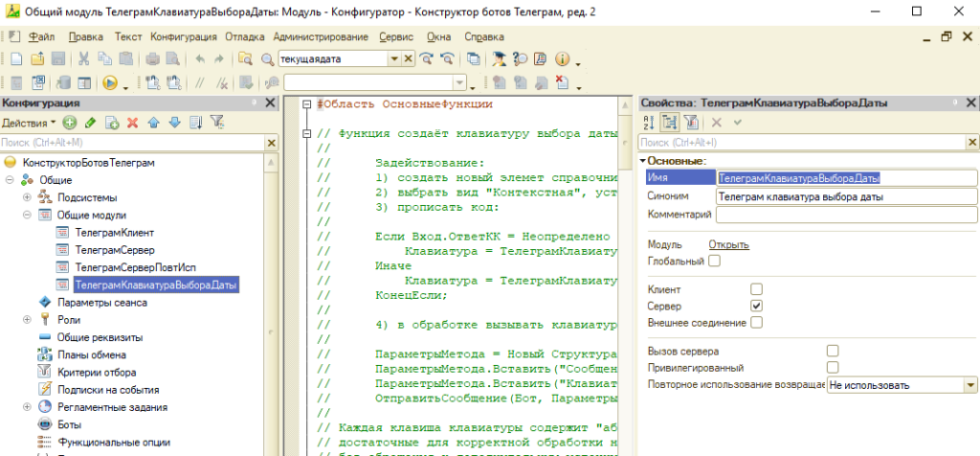
Task: Click the properties filter funnel icon
Action: [x=690, y=123]
